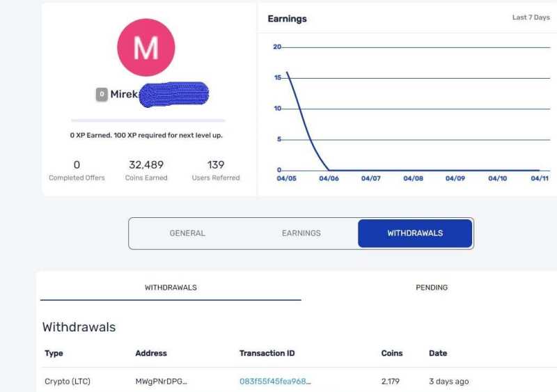Select the Withdrawals sub-tab
The image size is (557, 392).
click(171, 287)
